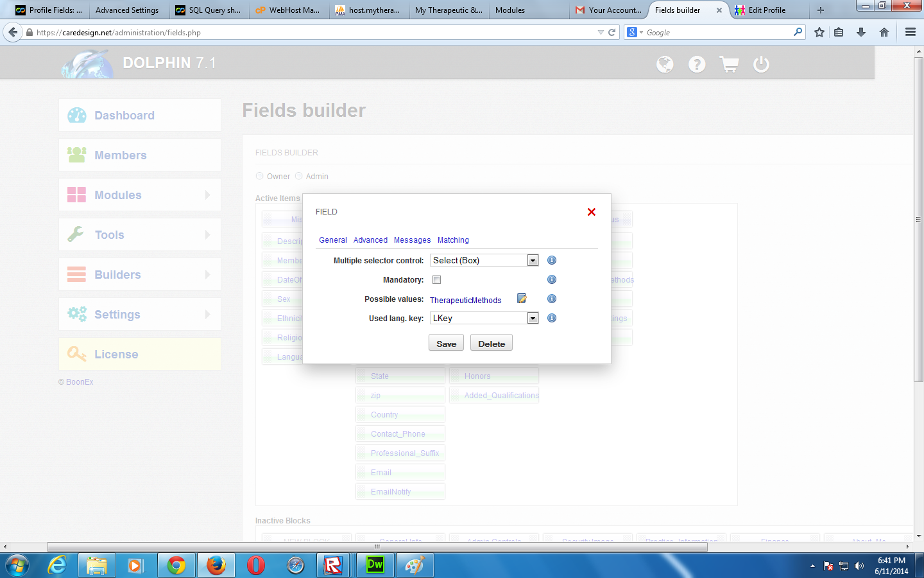Click the info icon beside Used lang. key

[x=552, y=318]
